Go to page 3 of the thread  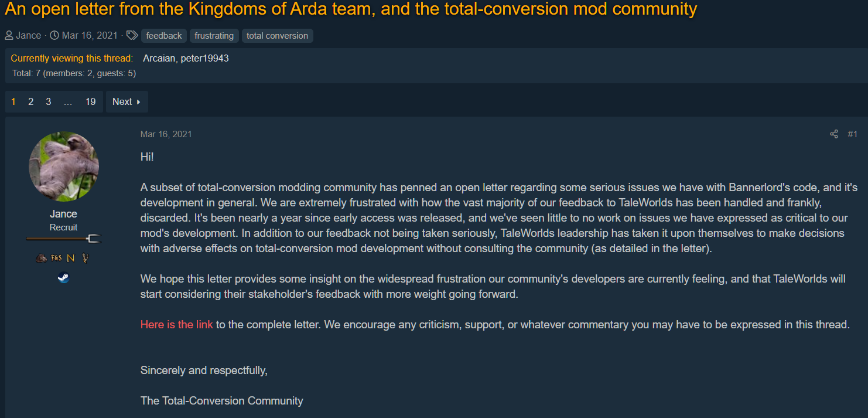(49, 101)
